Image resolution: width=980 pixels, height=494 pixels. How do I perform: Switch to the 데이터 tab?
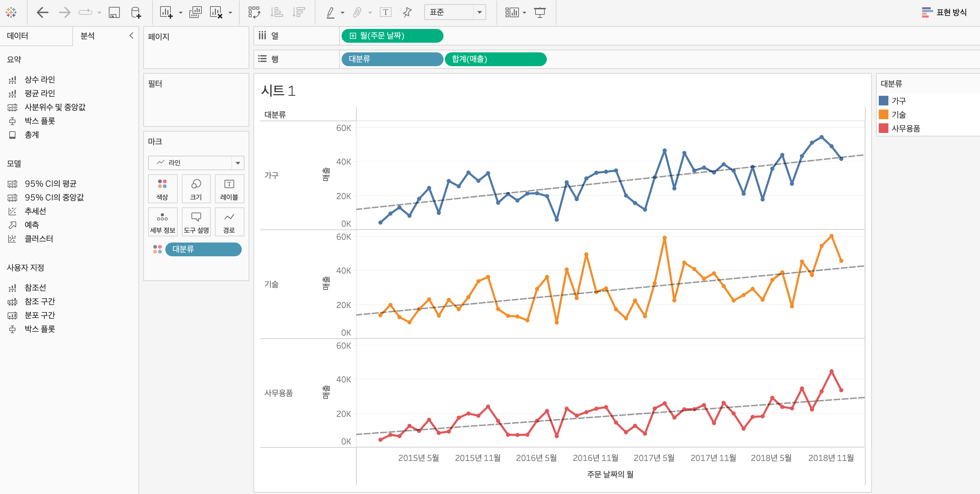pyautogui.click(x=18, y=36)
